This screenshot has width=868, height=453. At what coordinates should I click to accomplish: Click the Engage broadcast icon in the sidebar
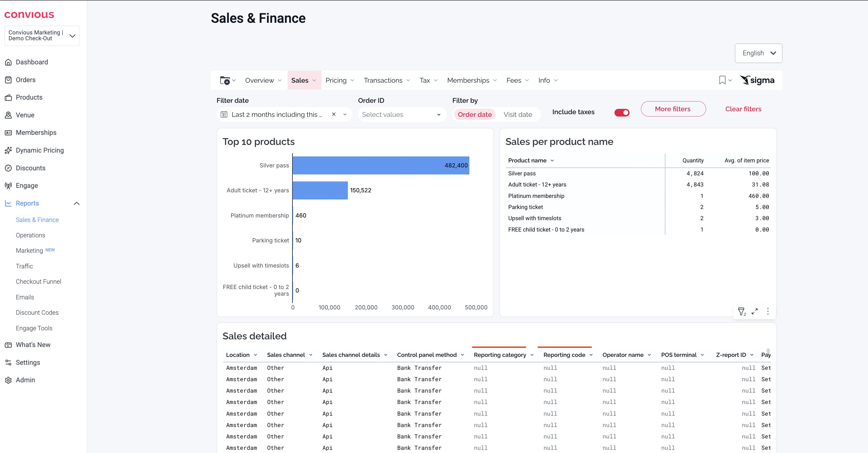8,185
